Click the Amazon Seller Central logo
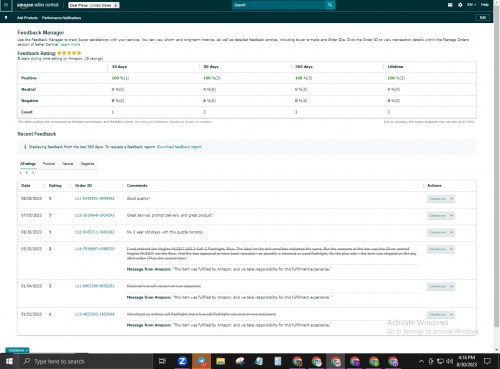Image resolution: width=500 pixels, height=369 pixels. coord(38,5)
